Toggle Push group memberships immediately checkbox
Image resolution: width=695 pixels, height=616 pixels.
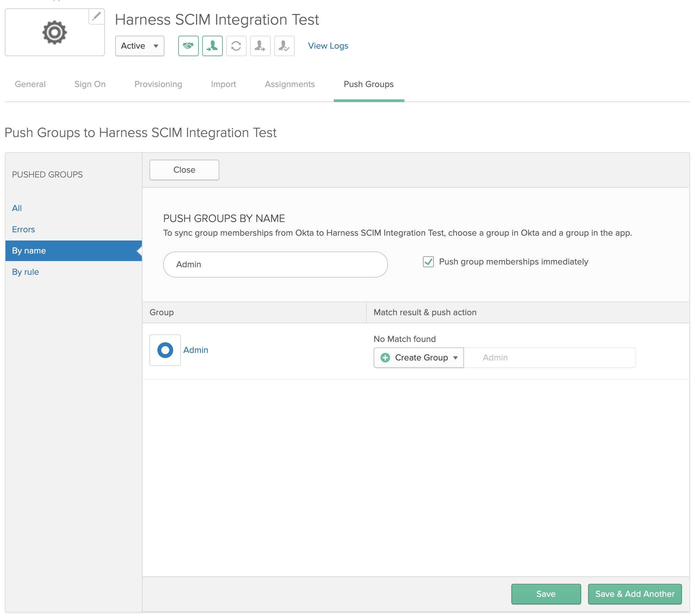point(428,262)
